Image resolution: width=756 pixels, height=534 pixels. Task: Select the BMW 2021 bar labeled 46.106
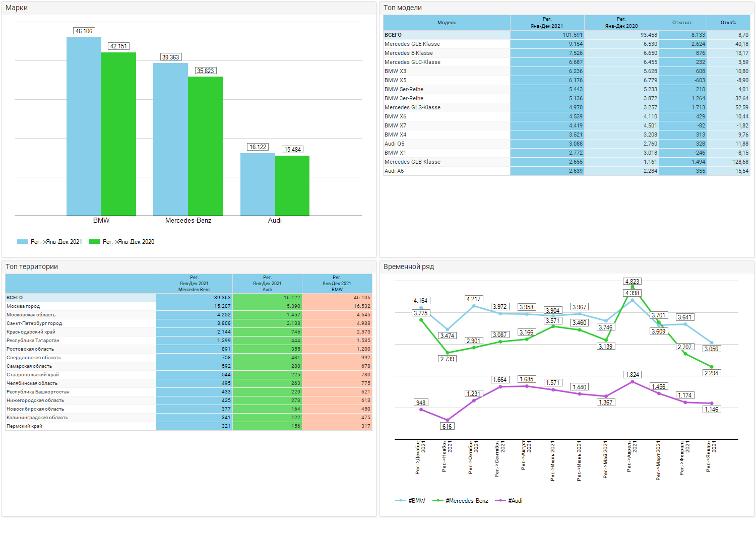(x=84, y=126)
